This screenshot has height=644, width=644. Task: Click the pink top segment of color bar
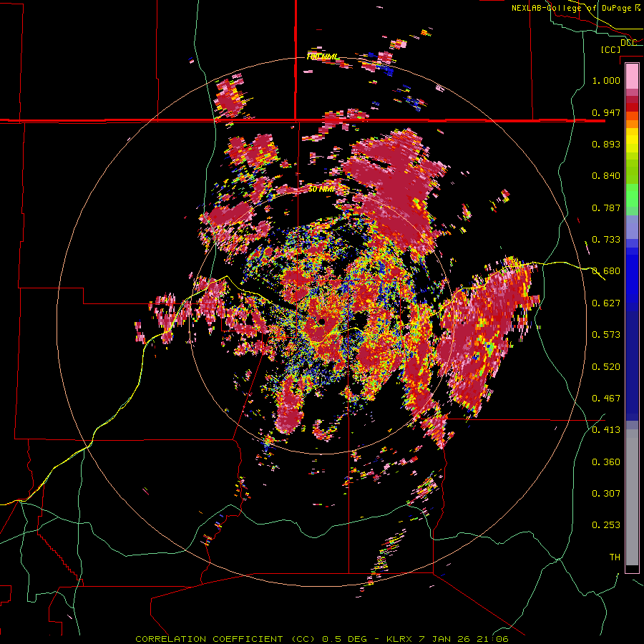[632, 76]
